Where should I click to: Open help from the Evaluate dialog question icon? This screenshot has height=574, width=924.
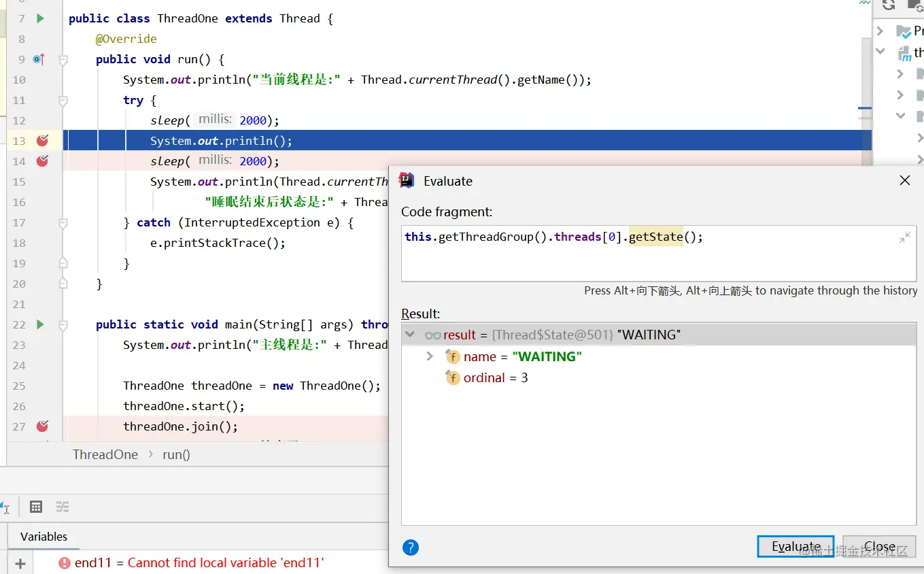411,547
